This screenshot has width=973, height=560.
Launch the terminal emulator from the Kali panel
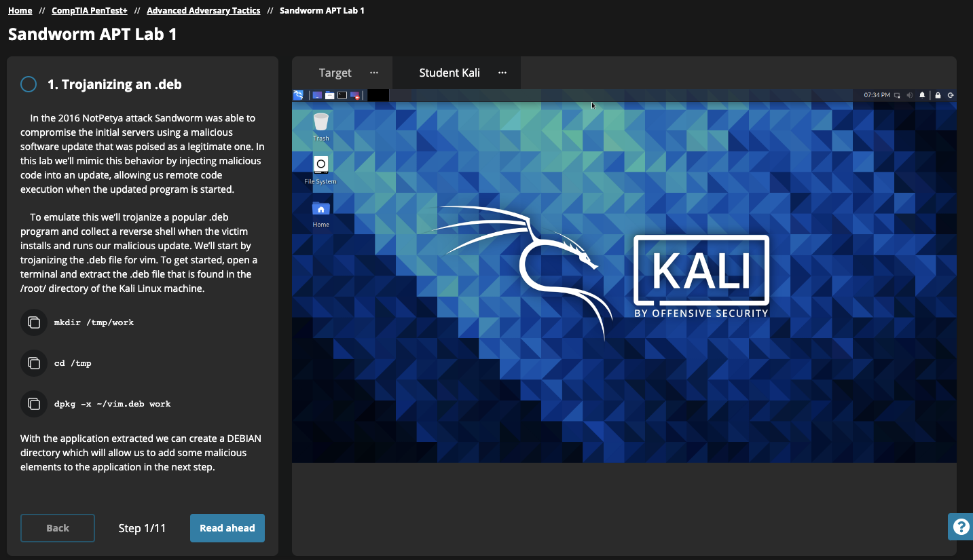click(342, 95)
